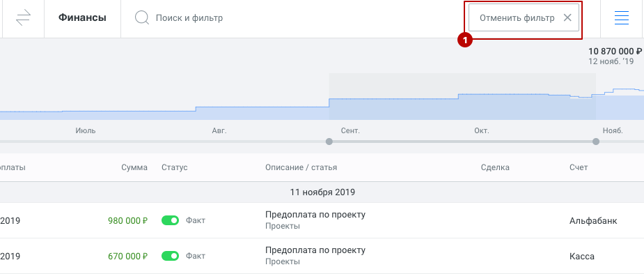Click the right range slider handle near Нояб.
Viewport: 644px width, 274px height.
click(x=596, y=142)
